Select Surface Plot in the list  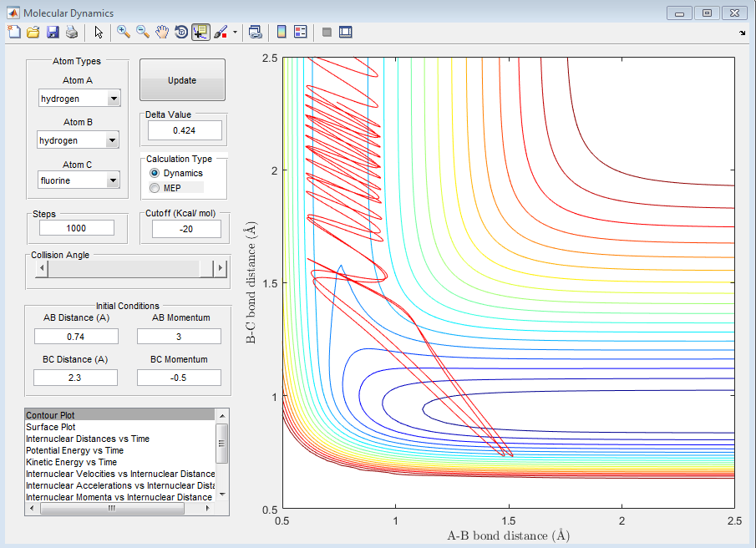(50, 427)
